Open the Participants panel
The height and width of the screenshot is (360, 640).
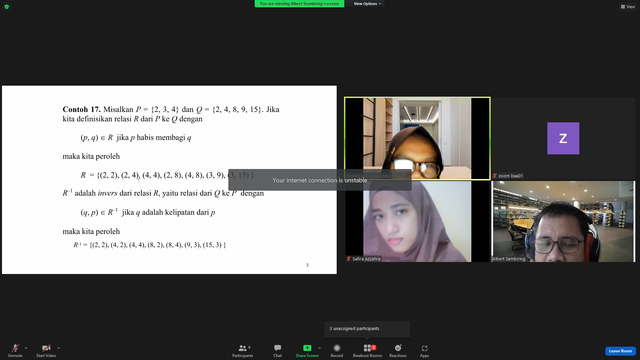[x=242, y=351]
